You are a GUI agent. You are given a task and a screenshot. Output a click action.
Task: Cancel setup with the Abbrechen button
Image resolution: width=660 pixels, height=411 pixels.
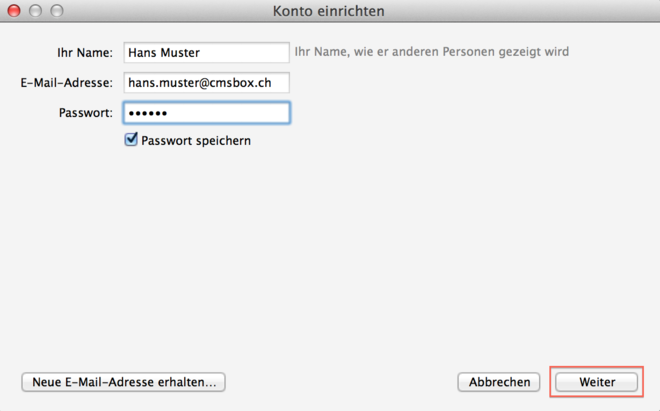point(498,382)
